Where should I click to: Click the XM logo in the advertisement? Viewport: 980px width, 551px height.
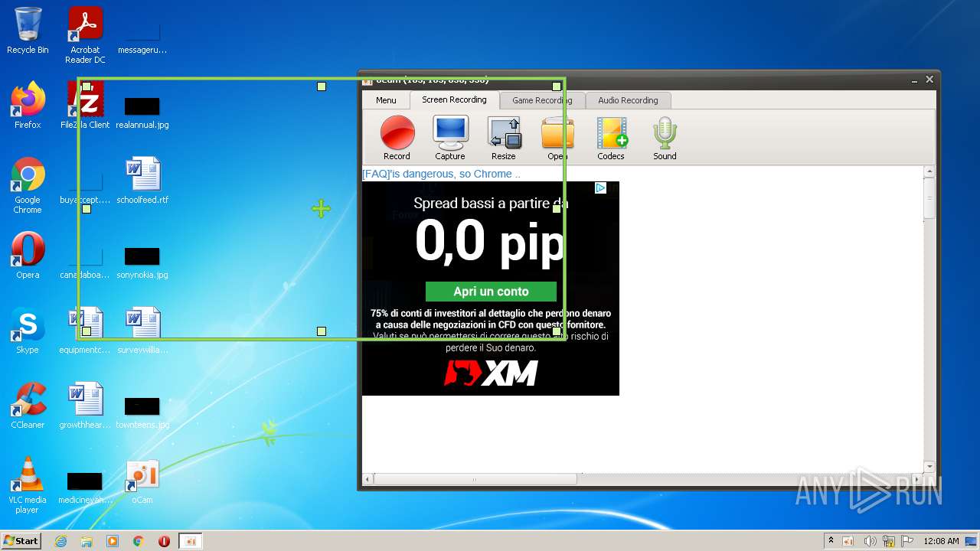point(491,373)
